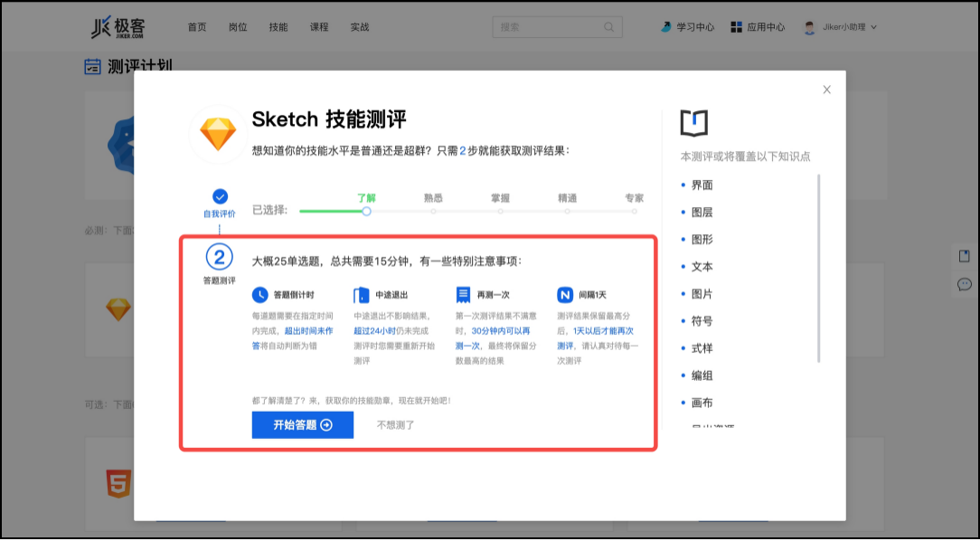
Task: Click the 式样 knowledge point
Action: pyautogui.click(x=702, y=348)
